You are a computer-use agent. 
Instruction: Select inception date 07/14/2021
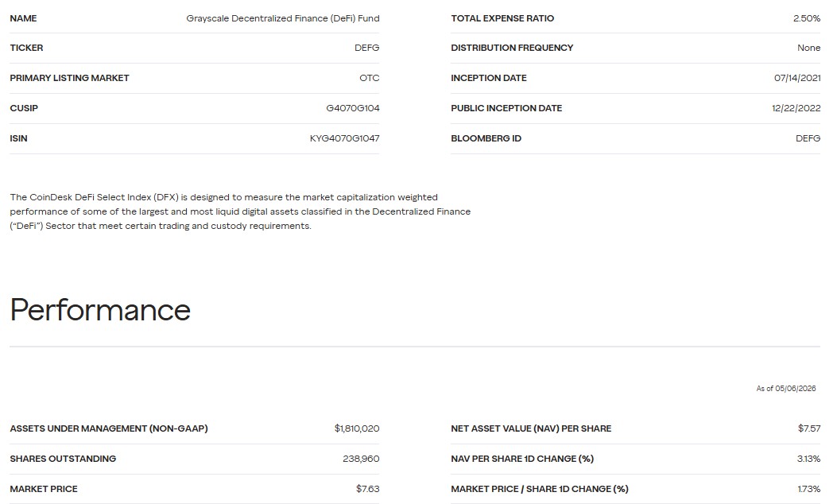point(797,78)
